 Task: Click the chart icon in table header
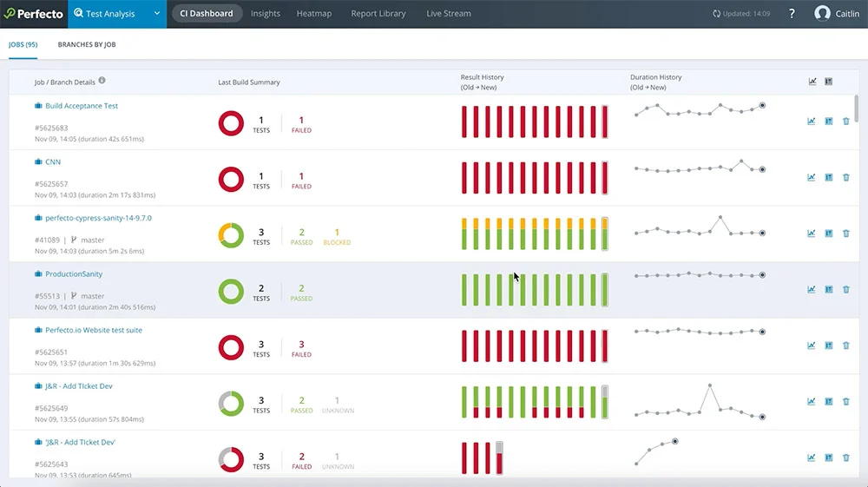[x=812, y=82]
